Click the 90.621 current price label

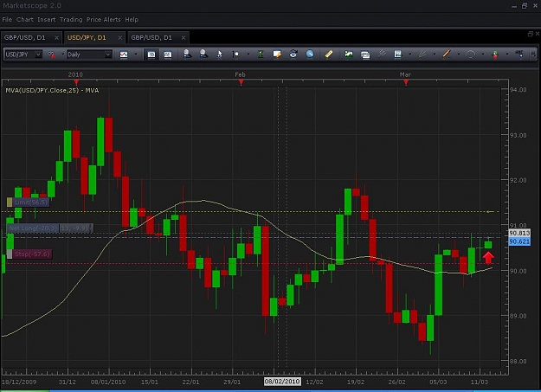pyautogui.click(x=519, y=241)
